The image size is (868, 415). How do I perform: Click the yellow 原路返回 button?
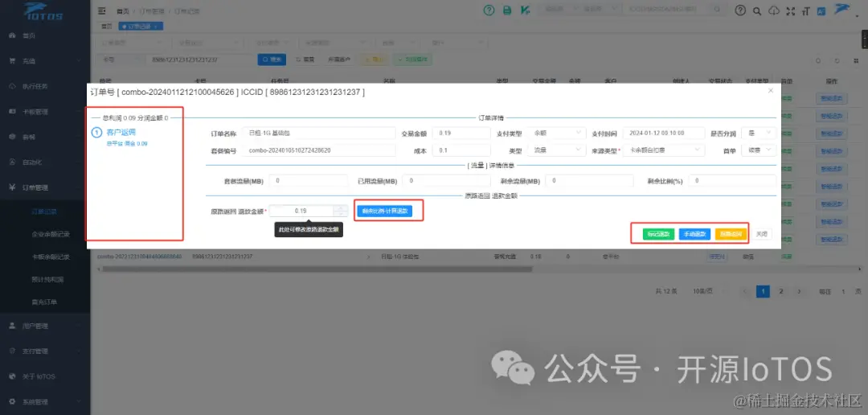[x=731, y=234]
